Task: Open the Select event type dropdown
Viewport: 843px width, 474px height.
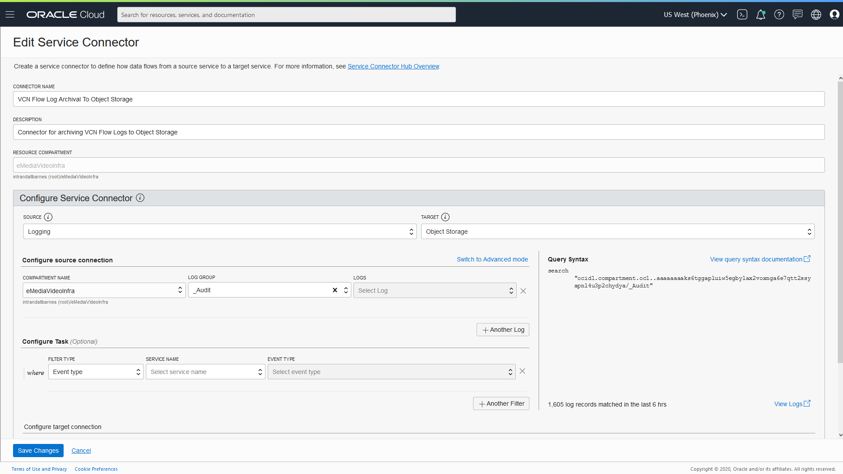Action: [x=391, y=372]
